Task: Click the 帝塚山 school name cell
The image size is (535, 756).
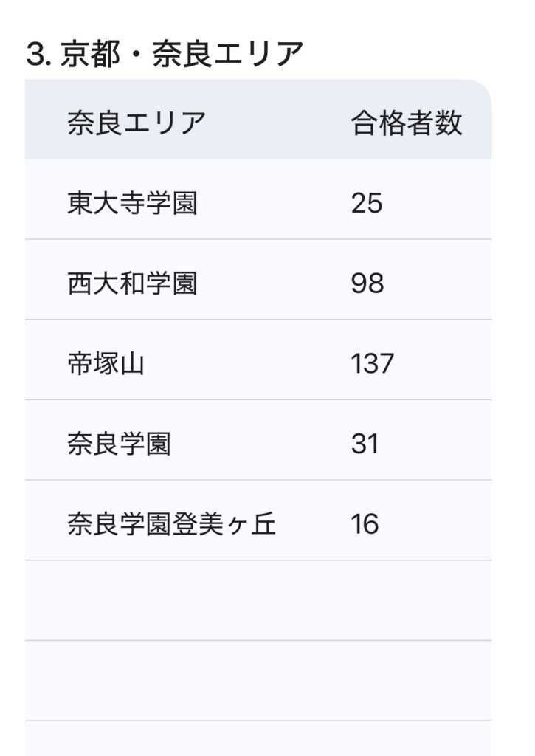Action: click(106, 364)
